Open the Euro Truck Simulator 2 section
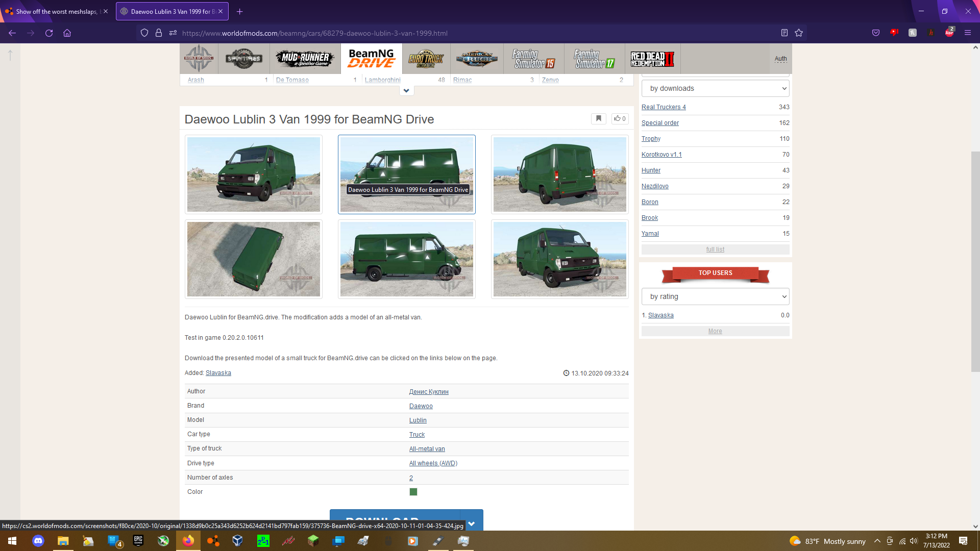The image size is (980, 551). click(x=426, y=59)
